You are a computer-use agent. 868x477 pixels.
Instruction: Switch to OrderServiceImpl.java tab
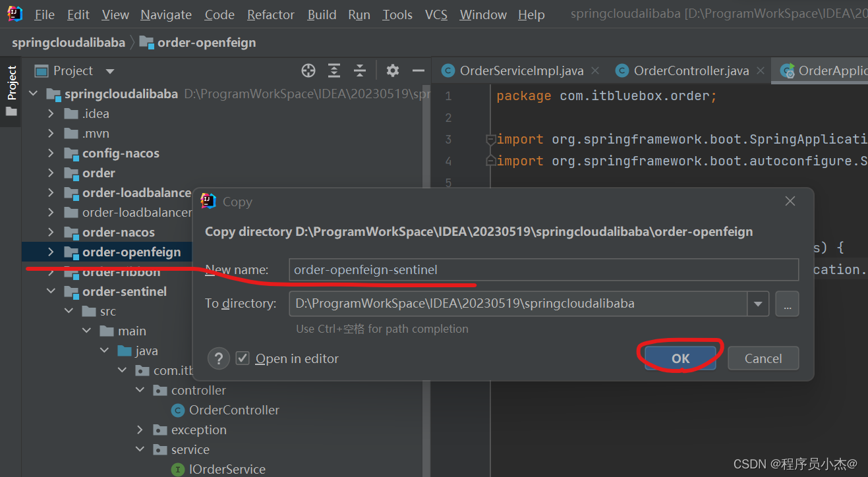[521, 70]
